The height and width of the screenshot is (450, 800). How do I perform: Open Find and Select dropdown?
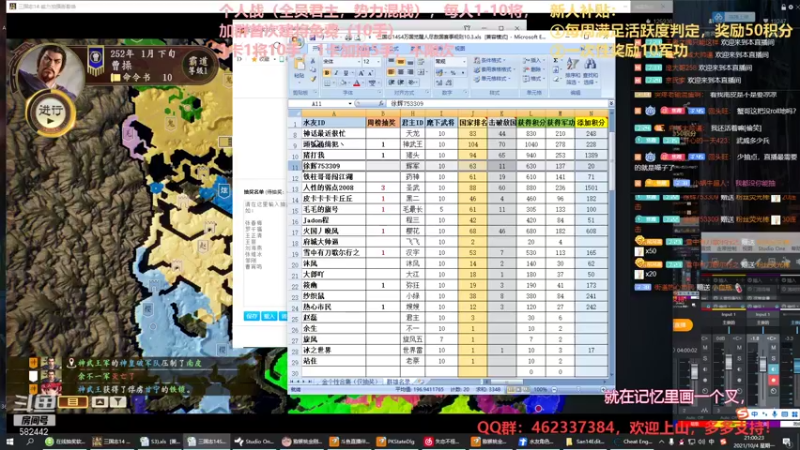coord(590,70)
